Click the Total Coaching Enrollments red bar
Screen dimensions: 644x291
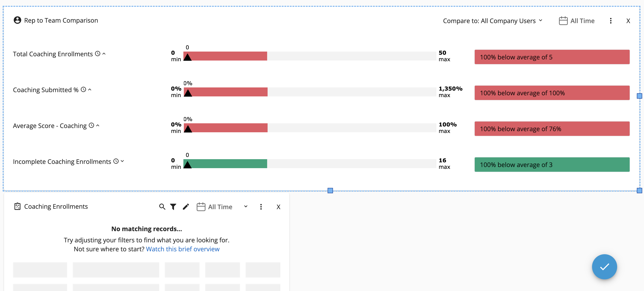pos(225,56)
